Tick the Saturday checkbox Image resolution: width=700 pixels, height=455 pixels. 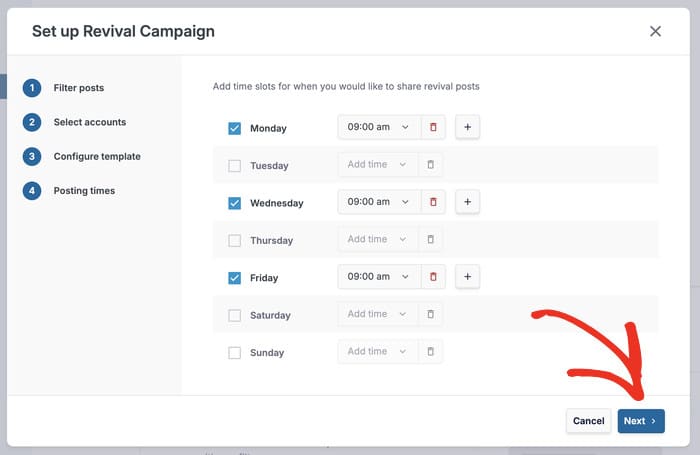pos(235,315)
